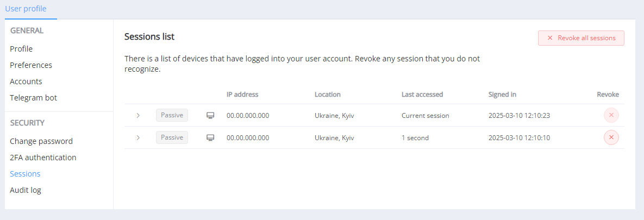The height and width of the screenshot is (220, 644).
Task: Click the Passive badge on current session
Action: pyautogui.click(x=172, y=115)
